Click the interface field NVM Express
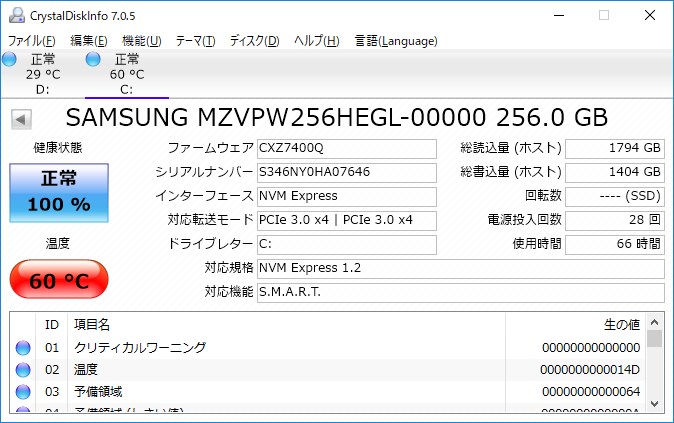 point(347,197)
